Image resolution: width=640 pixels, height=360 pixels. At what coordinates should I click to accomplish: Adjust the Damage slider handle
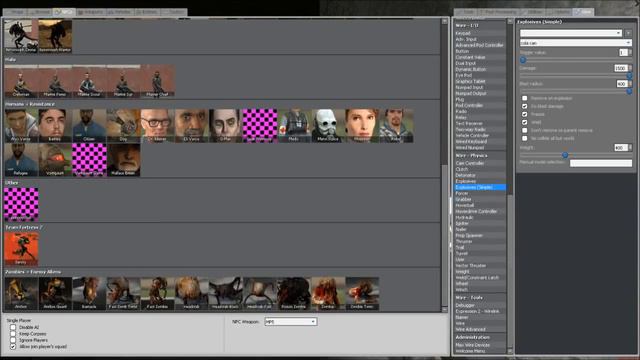click(629, 76)
